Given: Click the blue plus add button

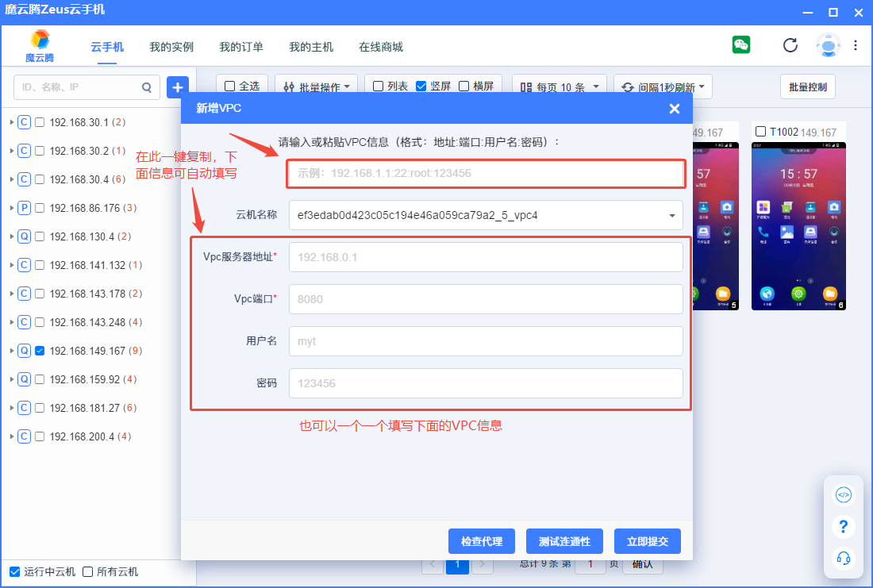Looking at the screenshot, I should pos(177,87).
